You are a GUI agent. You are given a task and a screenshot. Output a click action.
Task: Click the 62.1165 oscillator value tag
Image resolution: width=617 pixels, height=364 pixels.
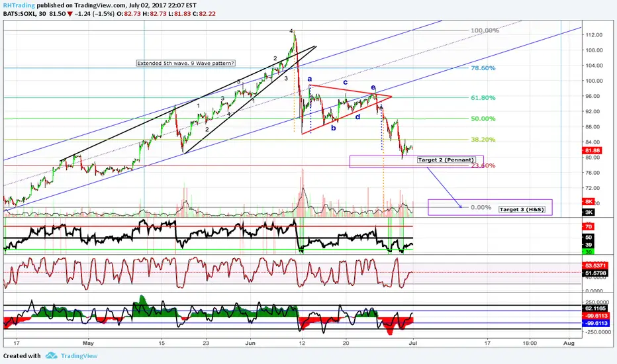(x=595, y=308)
